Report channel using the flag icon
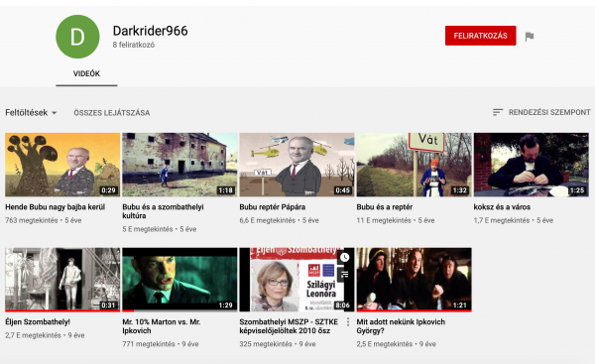This screenshot has width=595, height=364. click(x=530, y=37)
